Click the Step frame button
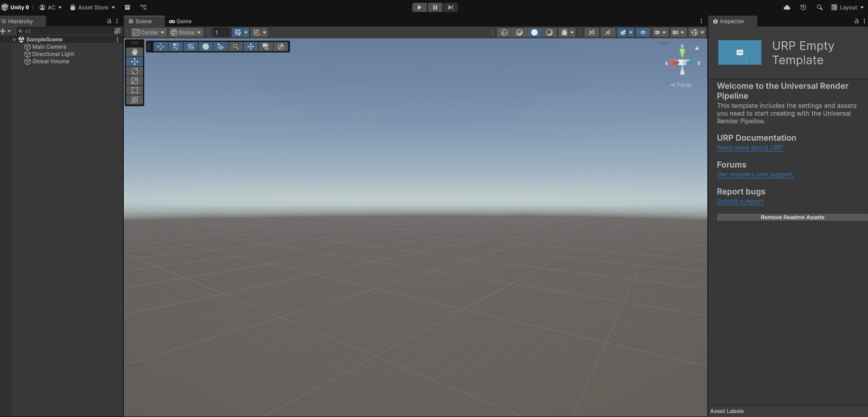This screenshot has height=417, width=868. click(450, 8)
